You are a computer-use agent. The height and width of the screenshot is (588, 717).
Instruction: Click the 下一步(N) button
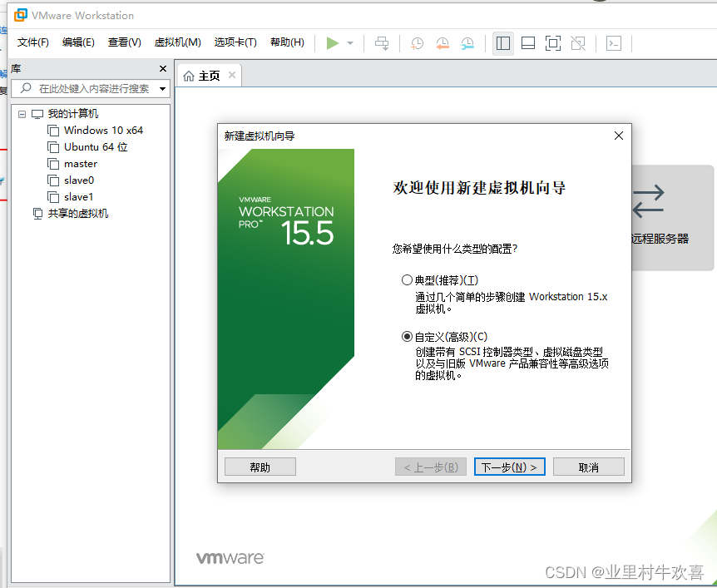coord(509,467)
